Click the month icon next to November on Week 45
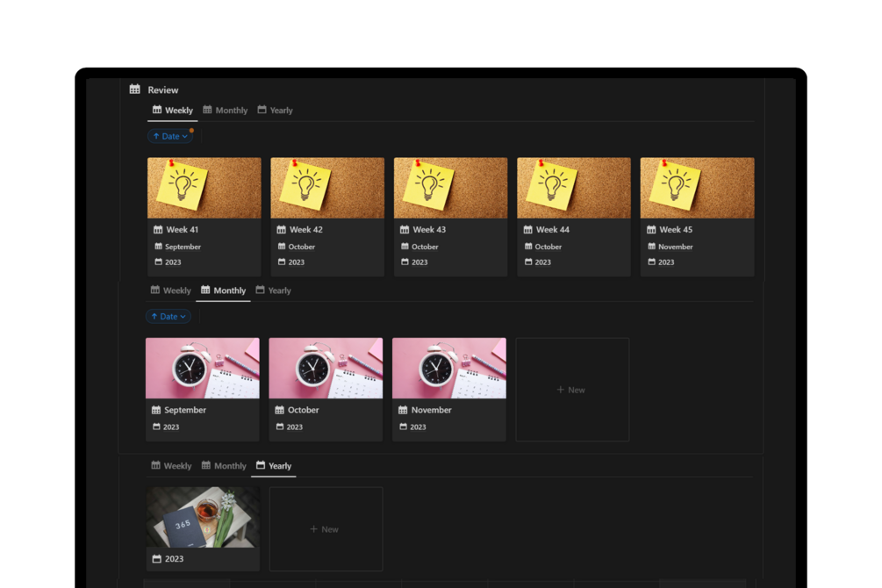The height and width of the screenshot is (588, 882). (651, 247)
